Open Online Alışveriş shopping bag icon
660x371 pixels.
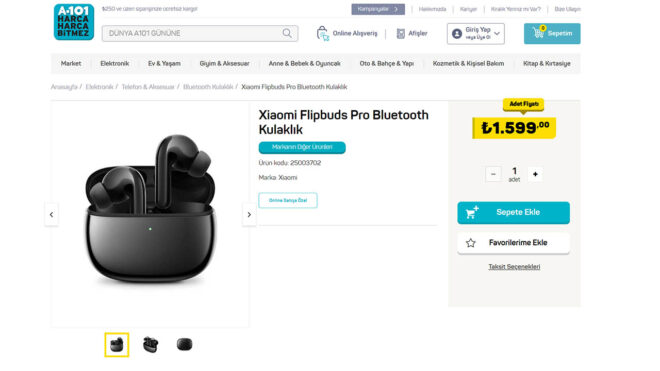pyautogui.click(x=322, y=33)
